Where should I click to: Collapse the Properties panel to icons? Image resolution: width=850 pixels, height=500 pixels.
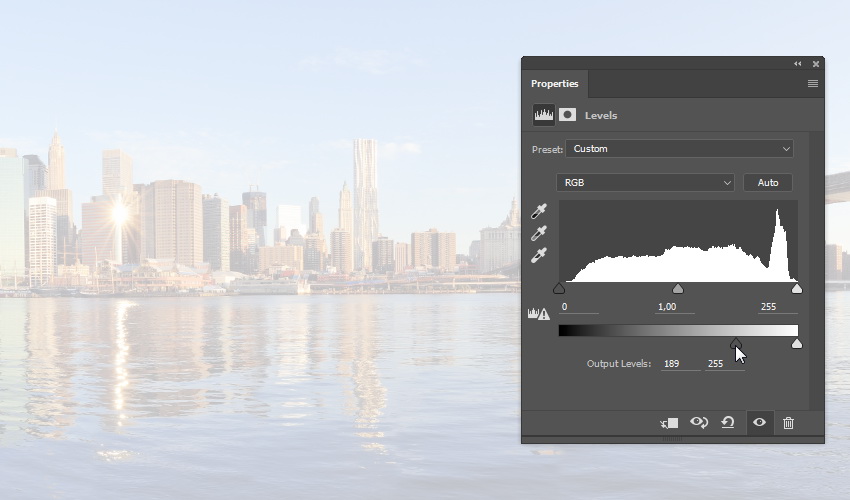797,64
